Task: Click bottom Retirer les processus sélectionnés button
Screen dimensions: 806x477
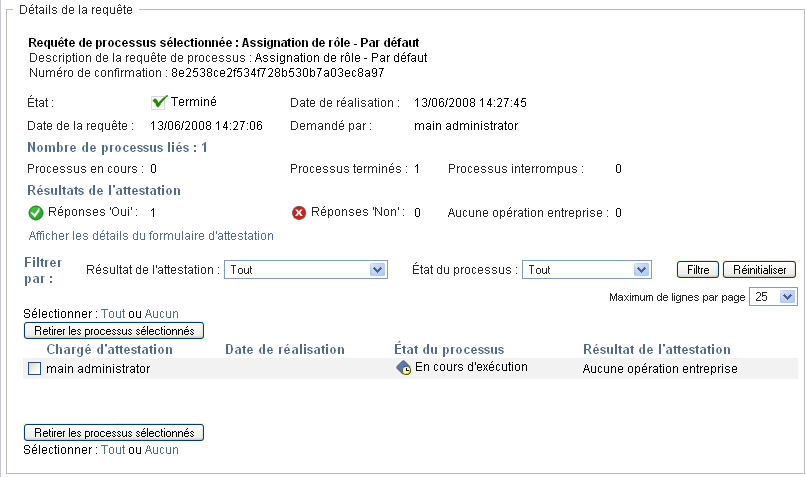Action: pyautogui.click(x=114, y=432)
